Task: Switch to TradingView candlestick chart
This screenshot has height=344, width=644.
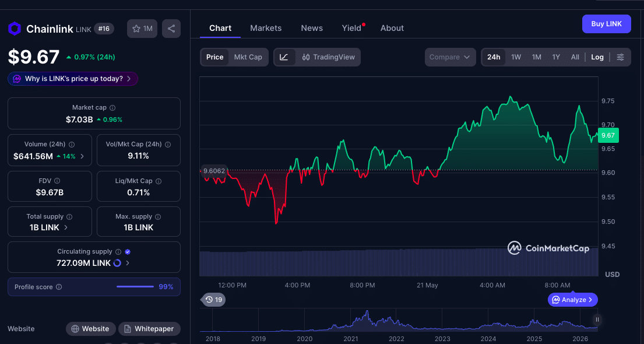Action: point(328,57)
